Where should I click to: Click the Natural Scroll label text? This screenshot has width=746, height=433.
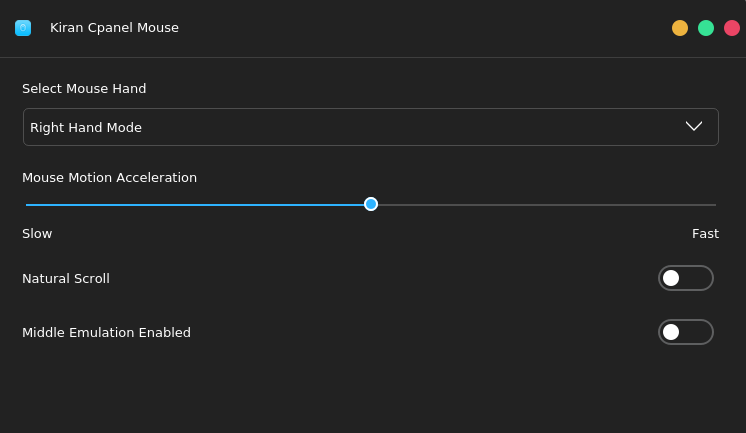coord(66,279)
